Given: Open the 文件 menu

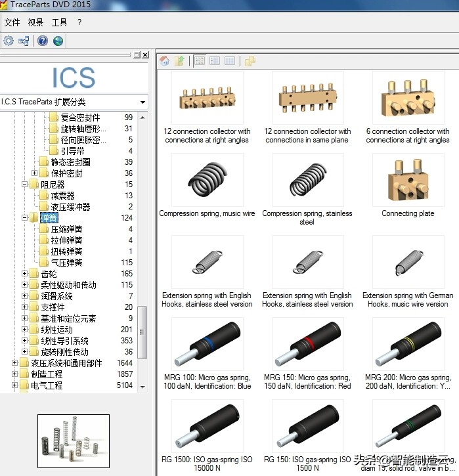Looking at the screenshot, I should click(x=12, y=22).
